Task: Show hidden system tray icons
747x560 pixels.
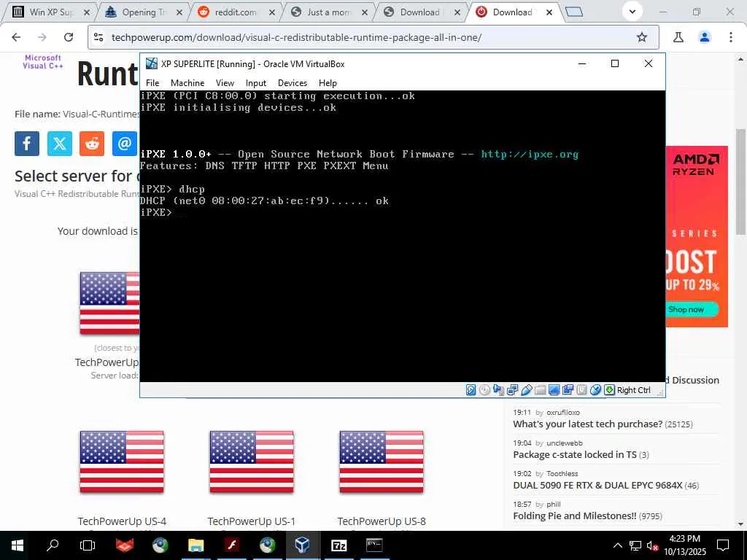Action: coord(617,545)
